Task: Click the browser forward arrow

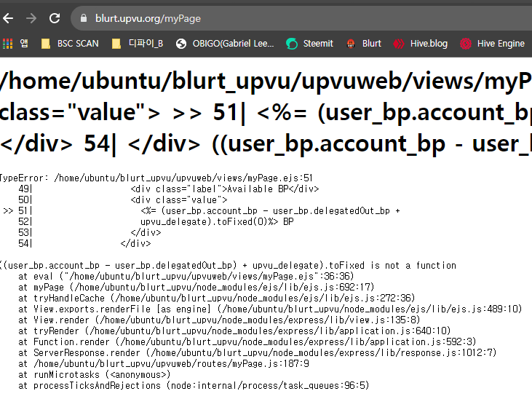Action: [x=31, y=18]
